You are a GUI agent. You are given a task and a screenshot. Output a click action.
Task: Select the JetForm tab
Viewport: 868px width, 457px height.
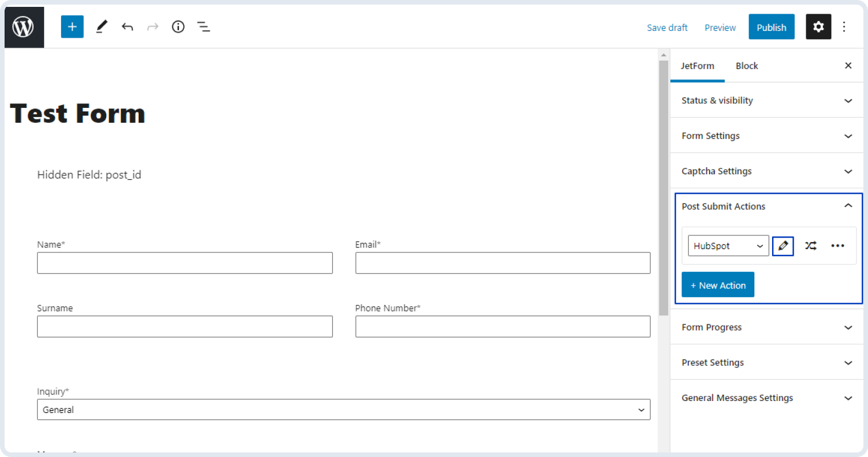tap(697, 66)
